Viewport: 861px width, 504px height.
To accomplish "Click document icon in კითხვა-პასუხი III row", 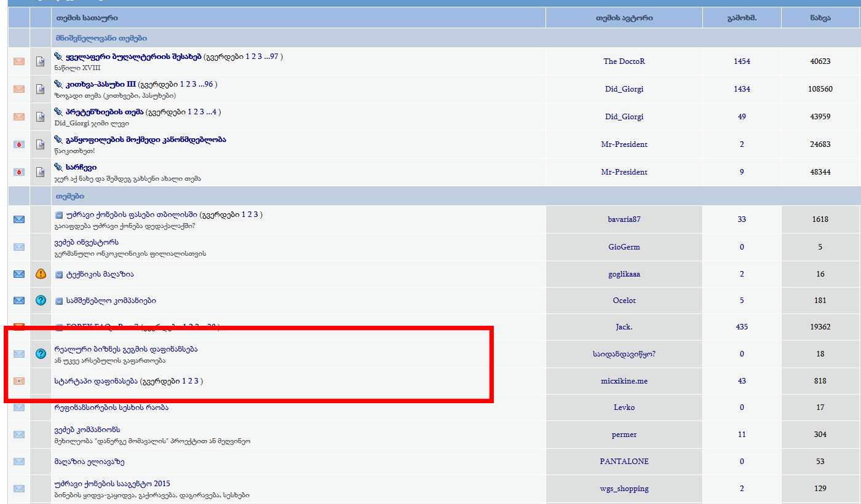I will [41, 89].
